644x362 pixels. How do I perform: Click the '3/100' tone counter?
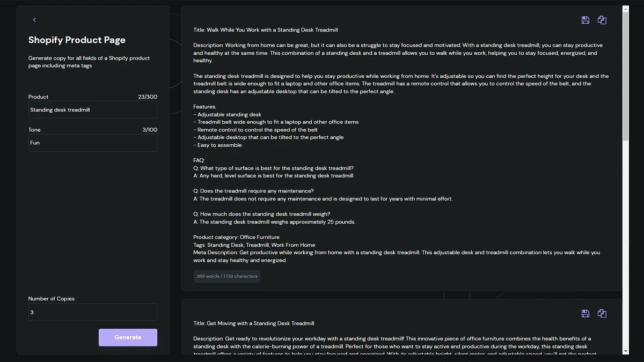coord(151,129)
